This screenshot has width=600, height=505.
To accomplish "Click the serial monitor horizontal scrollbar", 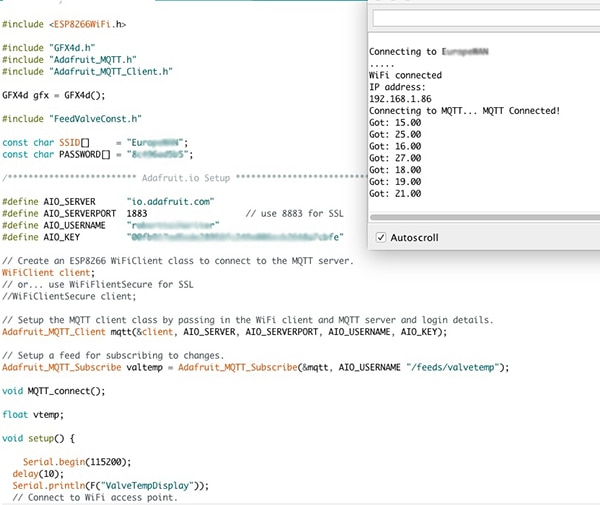I will coord(484,216).
